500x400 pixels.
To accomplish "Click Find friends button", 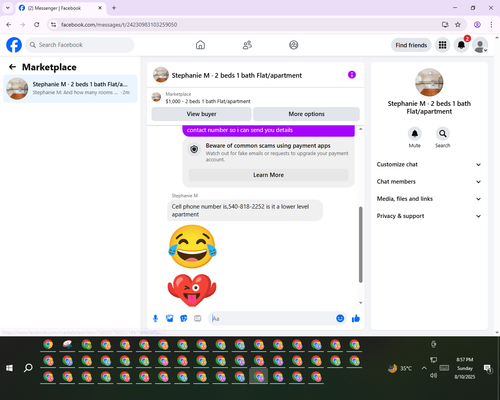I will pos(411,45).
